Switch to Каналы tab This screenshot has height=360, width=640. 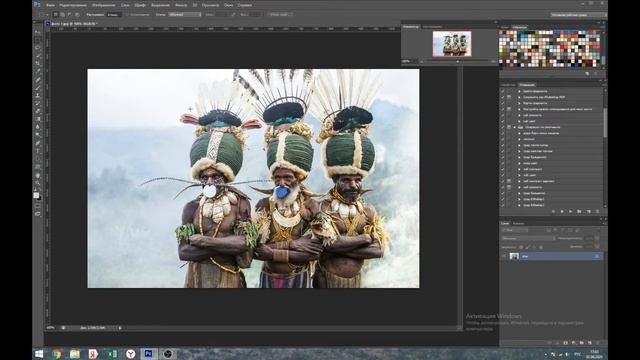tap(518, 223)
